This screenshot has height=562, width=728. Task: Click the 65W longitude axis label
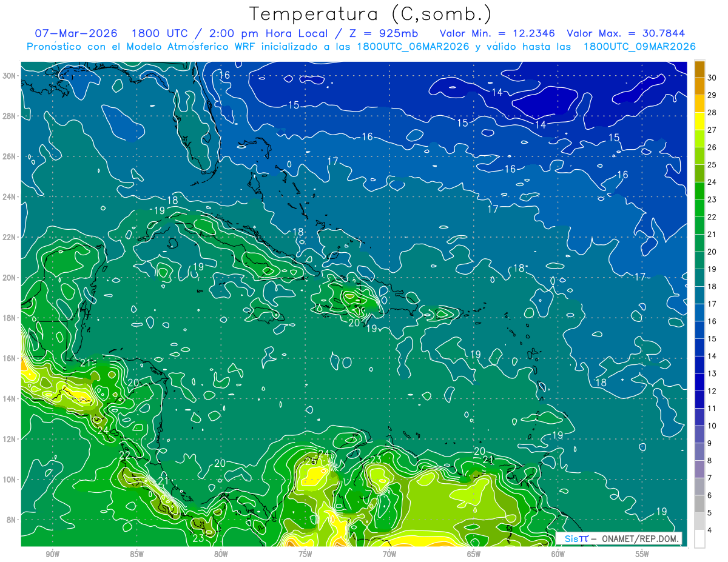474,554
